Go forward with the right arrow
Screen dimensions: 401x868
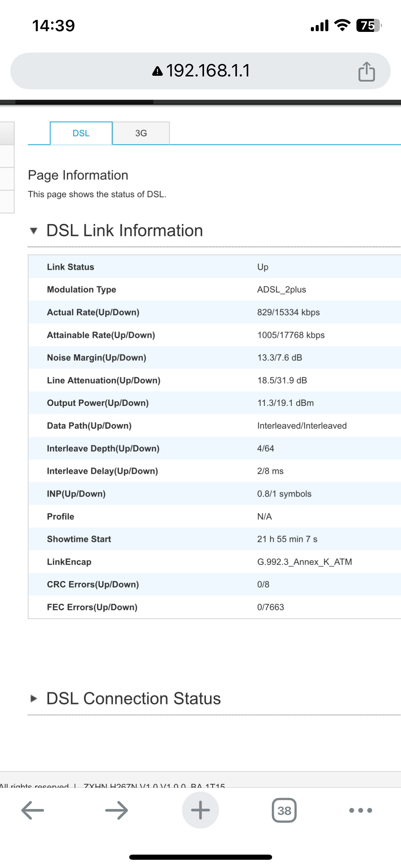(x=117, y=810)
